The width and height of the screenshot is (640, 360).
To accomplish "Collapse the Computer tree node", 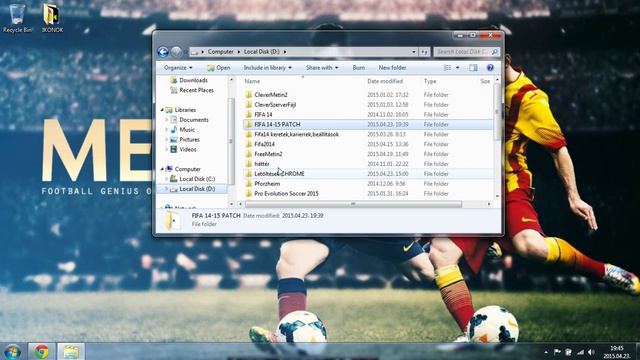I will click(x=162, y=169).
